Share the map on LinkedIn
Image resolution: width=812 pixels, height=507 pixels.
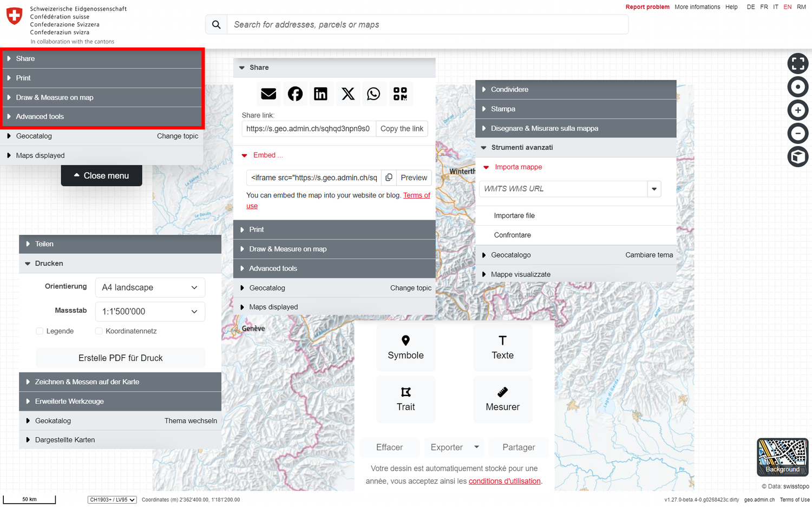(x=320, y=94)
